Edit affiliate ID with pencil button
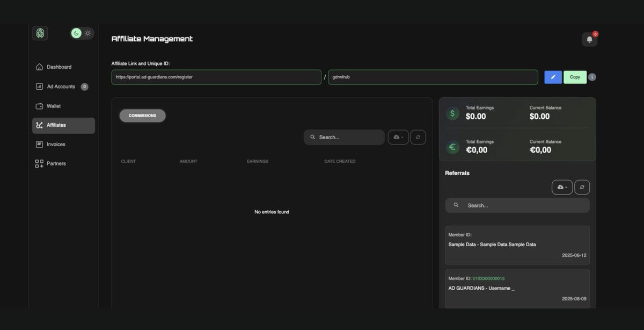 point(553,77)
